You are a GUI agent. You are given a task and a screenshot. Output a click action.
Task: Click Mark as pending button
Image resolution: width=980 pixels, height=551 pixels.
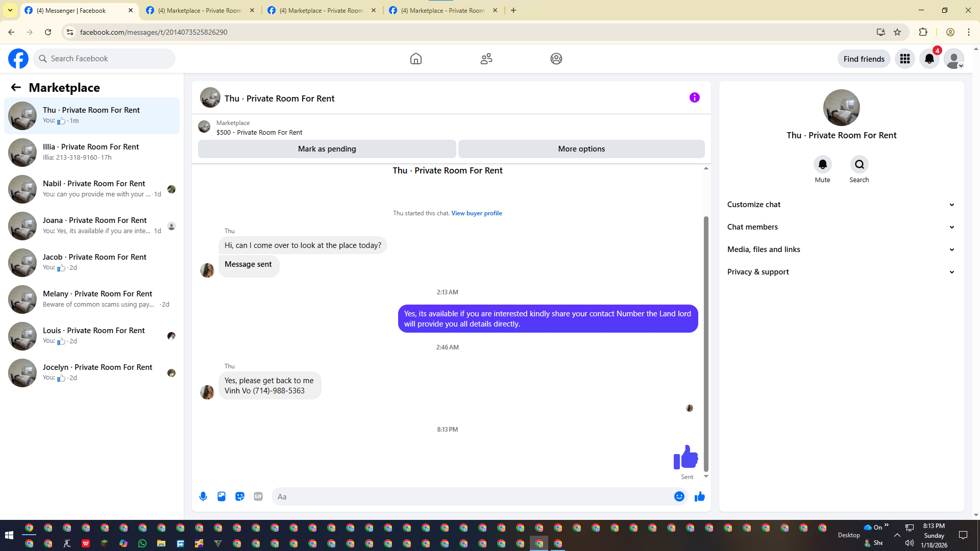(327, 149)
